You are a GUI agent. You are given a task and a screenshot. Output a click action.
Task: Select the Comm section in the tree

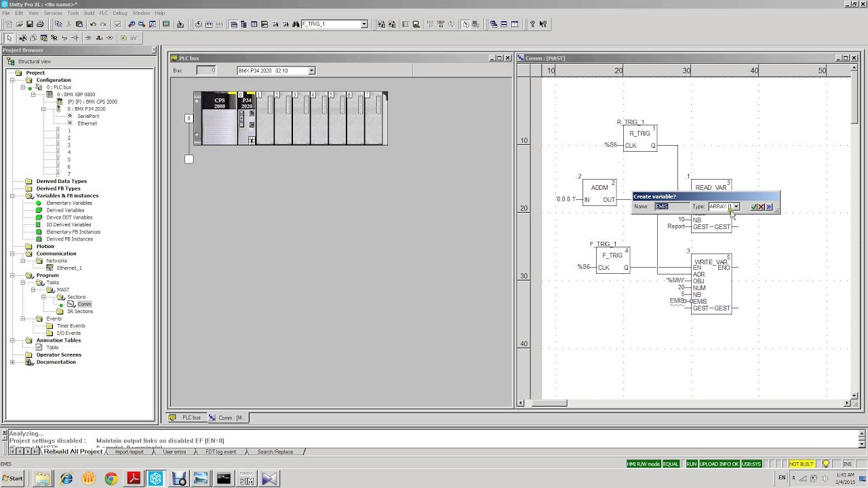(x=84, y=304)
